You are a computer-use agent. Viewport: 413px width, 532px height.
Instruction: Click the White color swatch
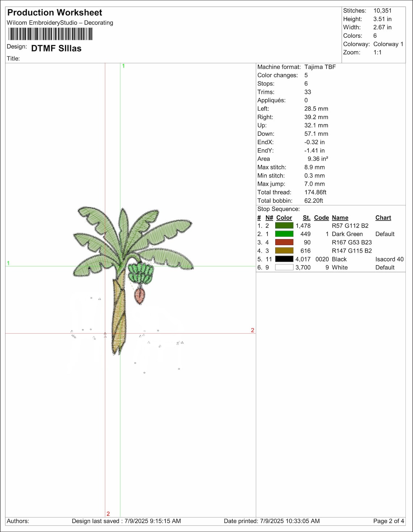[x=284, y=267]
